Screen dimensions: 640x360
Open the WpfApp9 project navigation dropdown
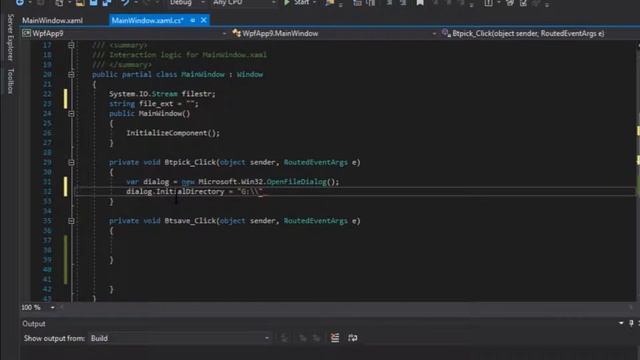tap(124, 33)
